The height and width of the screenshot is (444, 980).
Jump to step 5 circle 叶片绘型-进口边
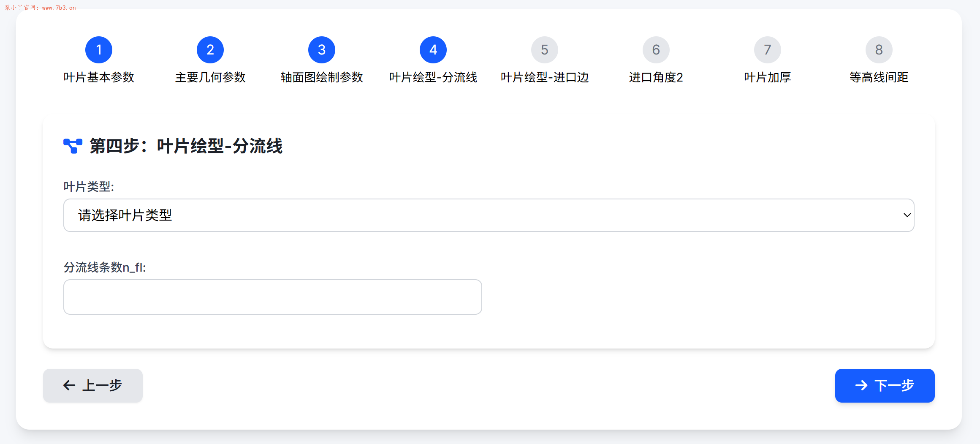click(x=545, y=50)
